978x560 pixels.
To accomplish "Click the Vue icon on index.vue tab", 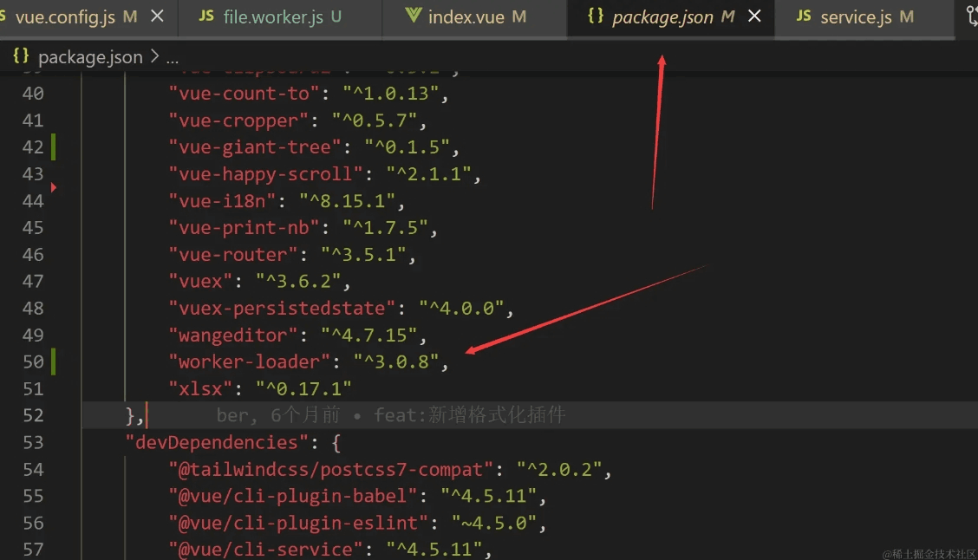I will tap(413, 16).
